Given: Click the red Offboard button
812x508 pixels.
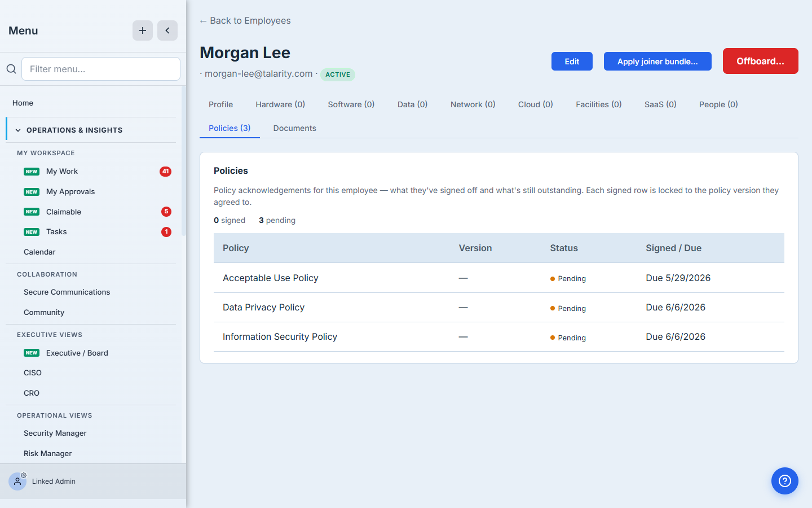Looking at the screenshot, I should [x=760, y=61].
